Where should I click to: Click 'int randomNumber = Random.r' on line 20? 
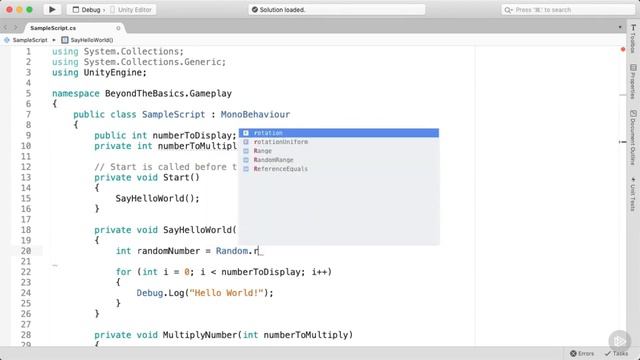click(x=187, y=251)
